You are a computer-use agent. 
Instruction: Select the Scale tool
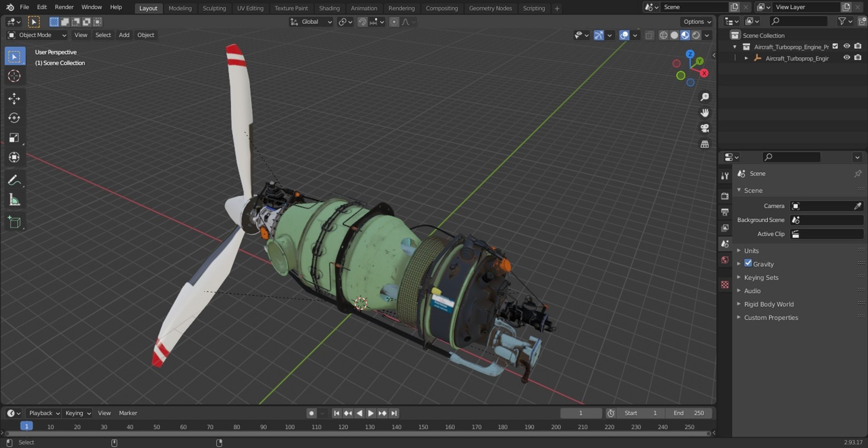14,137
